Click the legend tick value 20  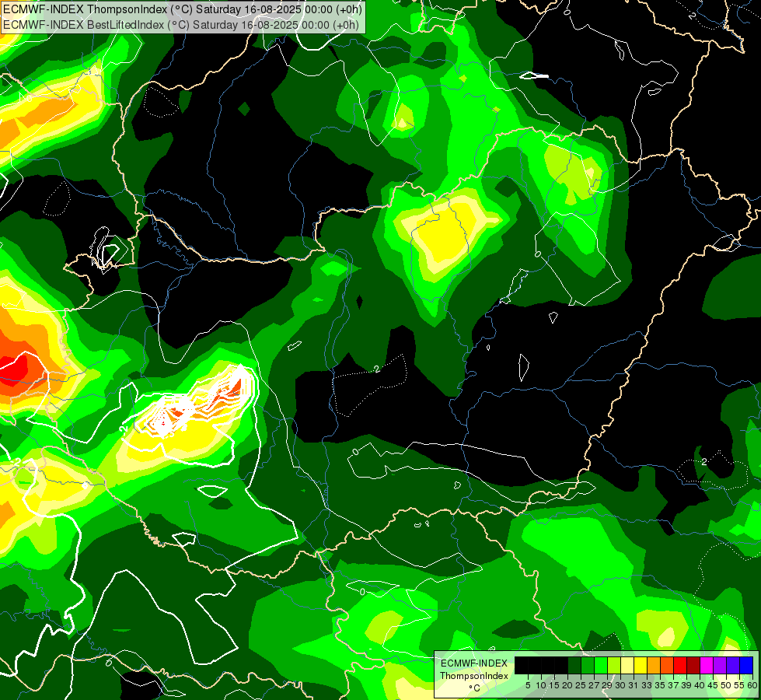coord(567,685)
